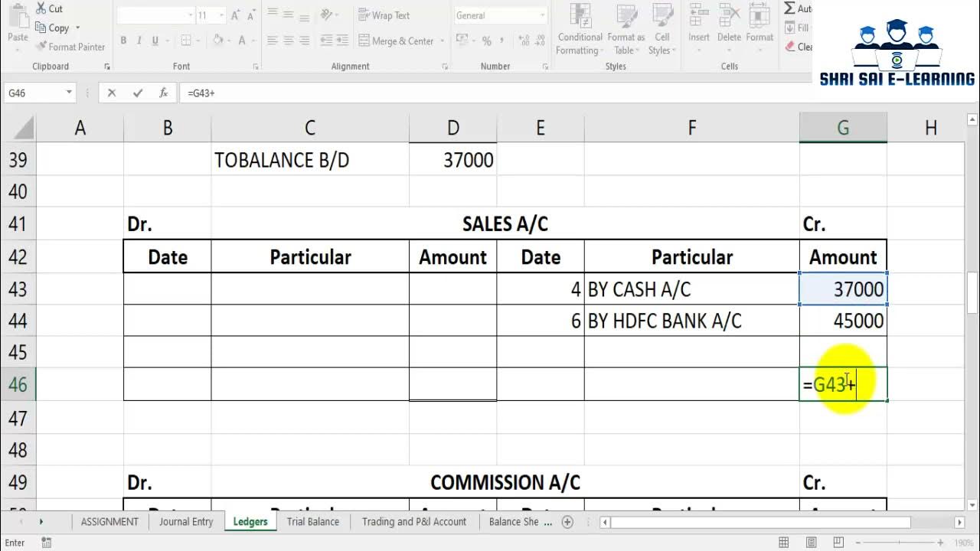Click the Cut scissors icon
This screenshot has height=551, width=980.
[40, 9]
